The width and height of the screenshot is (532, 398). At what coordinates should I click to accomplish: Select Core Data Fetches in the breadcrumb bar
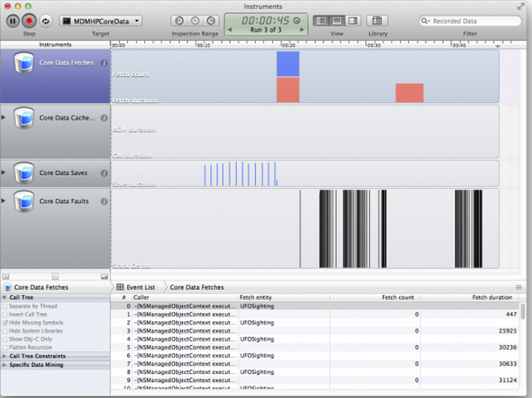click(197, 287)
